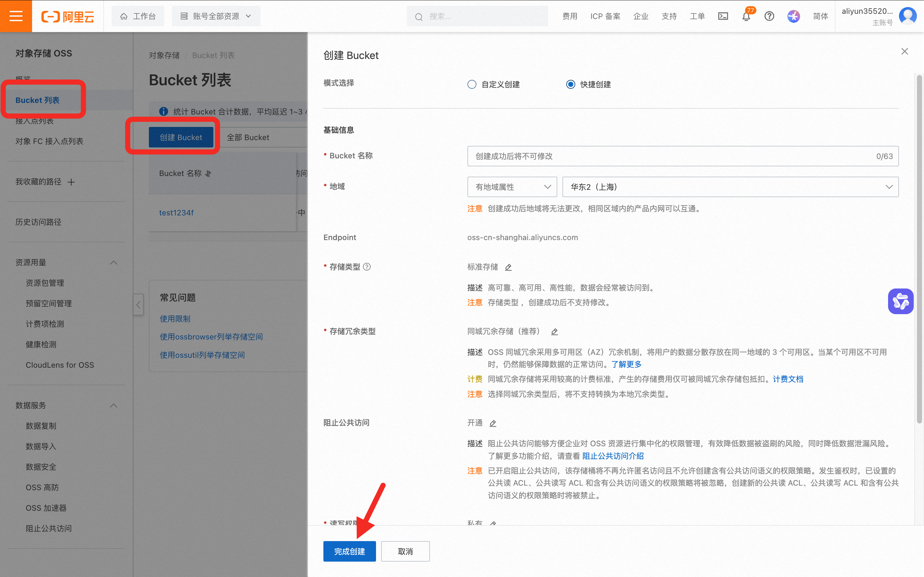
Task: Collapse the 资源用量 sidebar section
Action: [113, 263]
